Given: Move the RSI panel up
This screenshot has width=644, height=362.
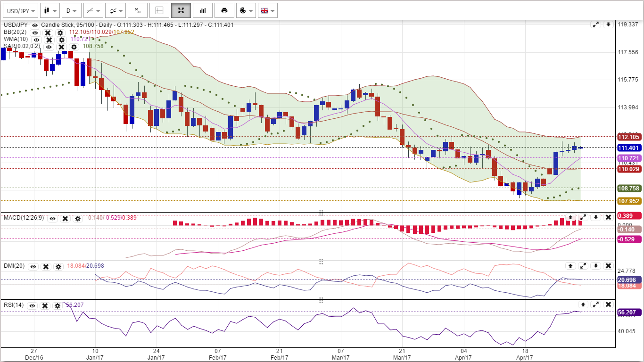Looking at the screenshot, I should click(583, 304).
